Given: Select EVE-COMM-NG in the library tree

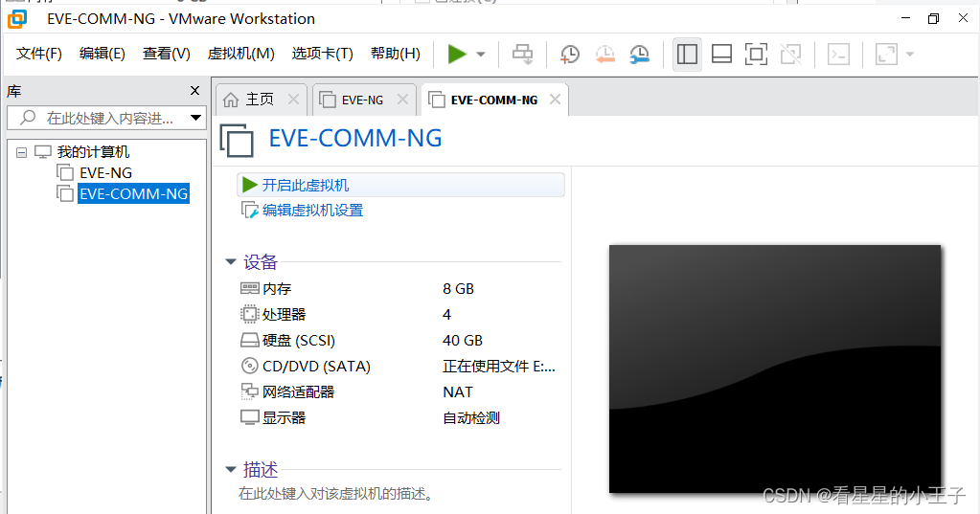Looking at the screenshot, I should point(134,193).
